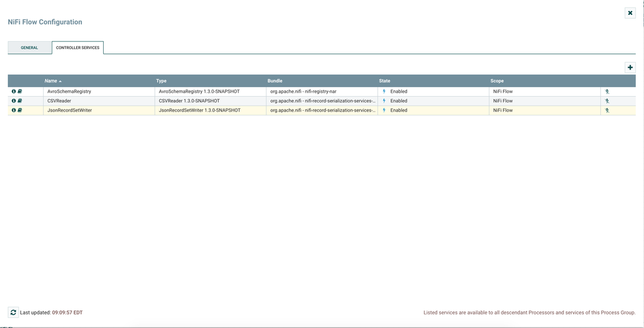Sort by Bundle column header
The height and width of the screenshot is (328, 644).
tap(322, 81)
